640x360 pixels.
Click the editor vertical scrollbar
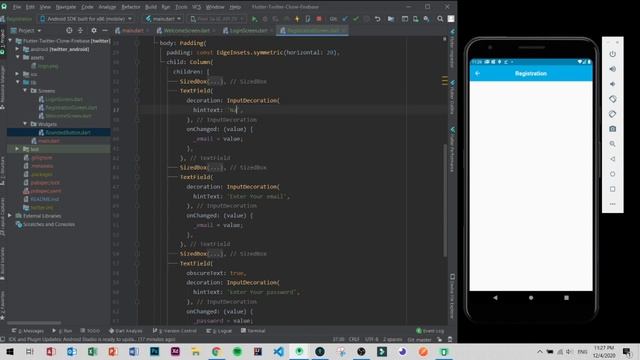pos(445,200)
